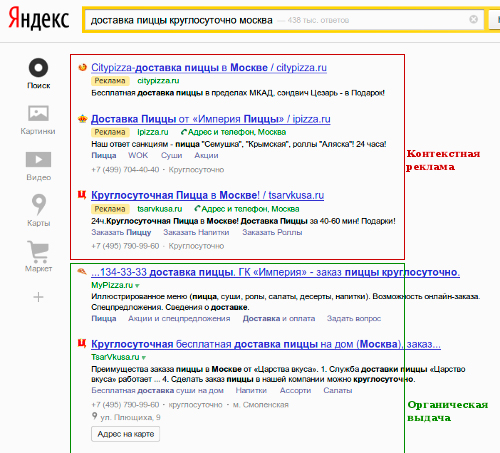500x453 pixels.
Task: Open 'Бесплатная доставка суши на дом' sitelink
Action: coord(157,391)
